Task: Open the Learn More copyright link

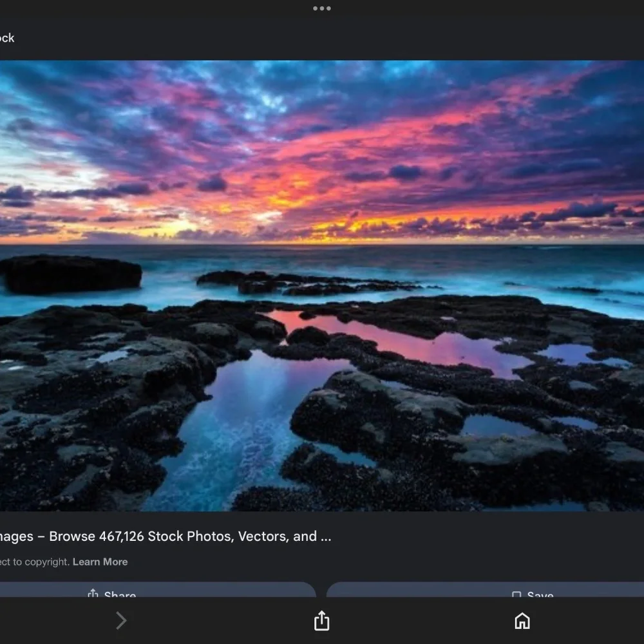Action: (100, 562)
